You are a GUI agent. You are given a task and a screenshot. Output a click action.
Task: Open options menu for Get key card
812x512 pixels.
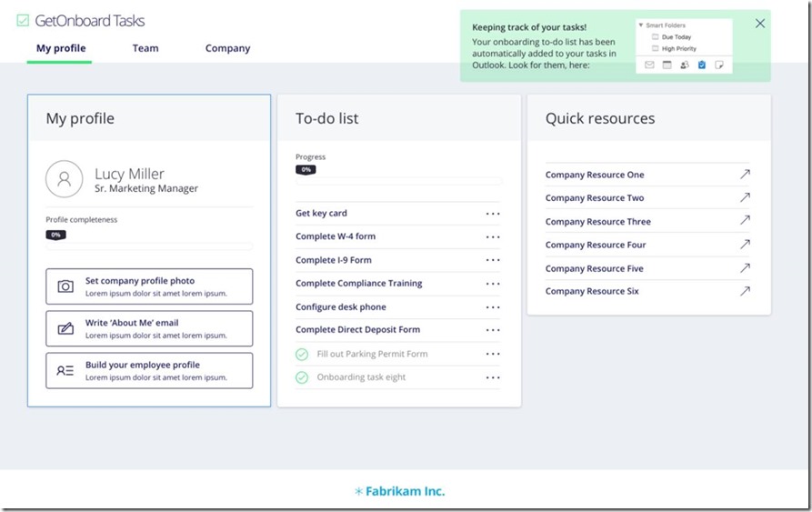tap(493, 214)
